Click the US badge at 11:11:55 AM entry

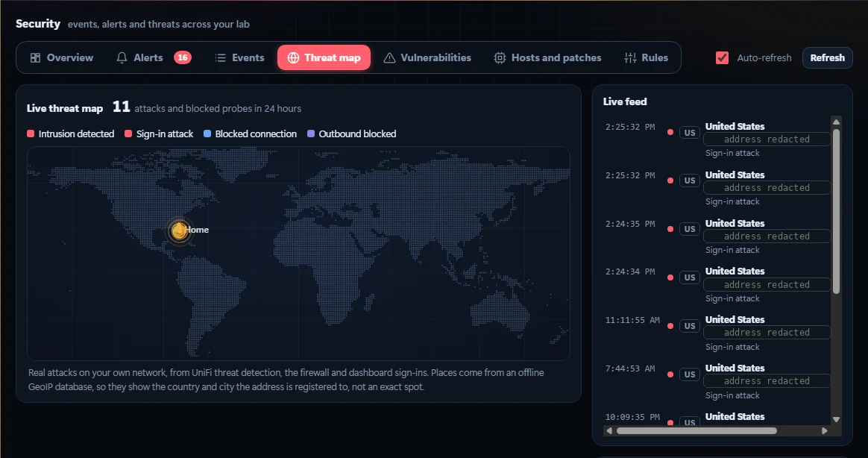(x=690, y=326)
